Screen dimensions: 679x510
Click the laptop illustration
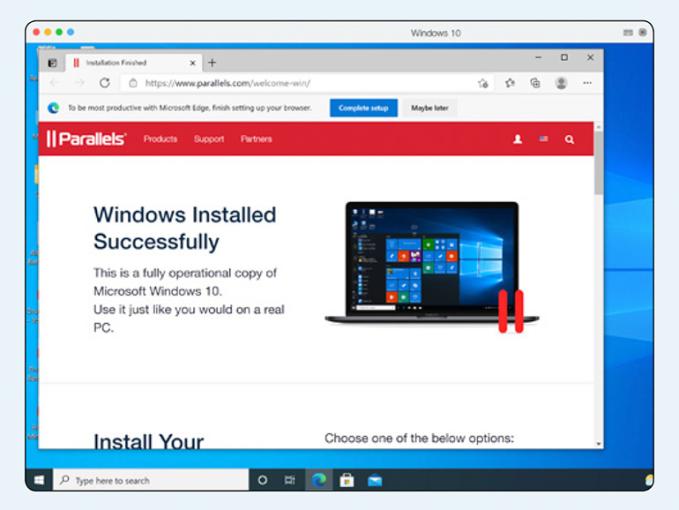(432, 266)
